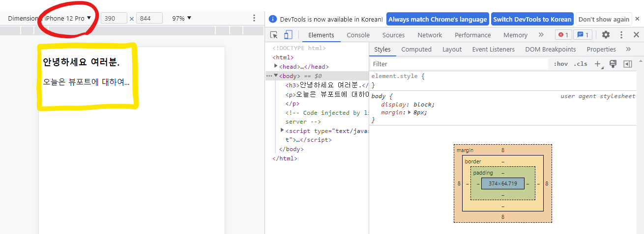Open DevTools settings gear
644x234 pixels.
(606, 35)
